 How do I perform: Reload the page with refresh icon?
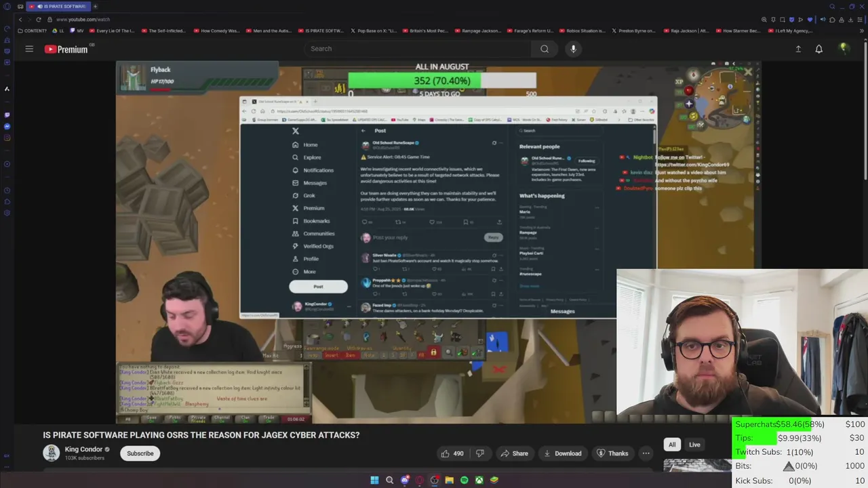click(38, 20)
